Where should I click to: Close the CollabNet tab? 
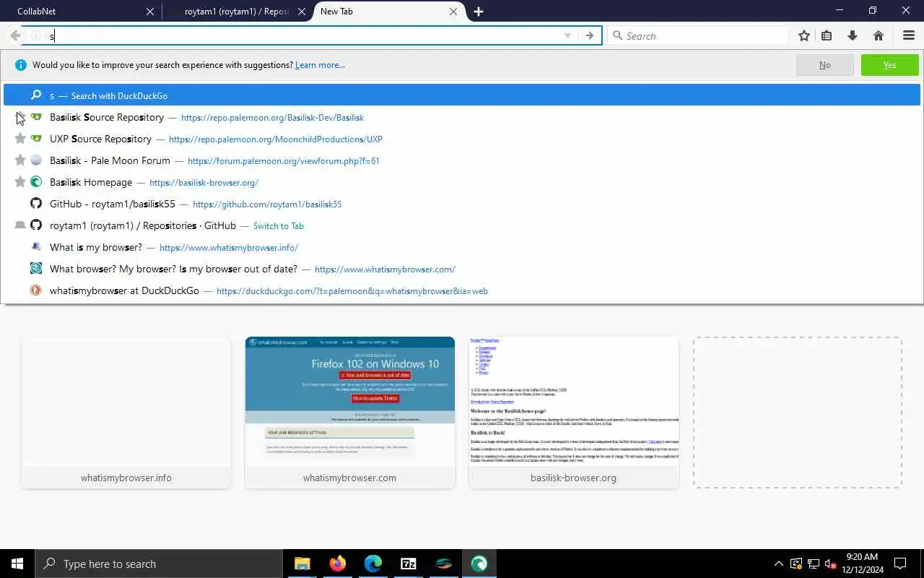(x=150, y=12)
